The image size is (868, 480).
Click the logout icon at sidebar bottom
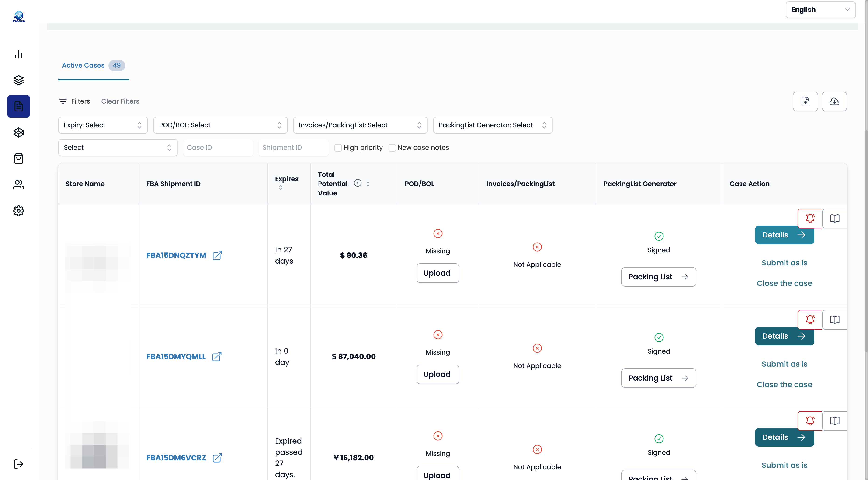tap(18, 464)
